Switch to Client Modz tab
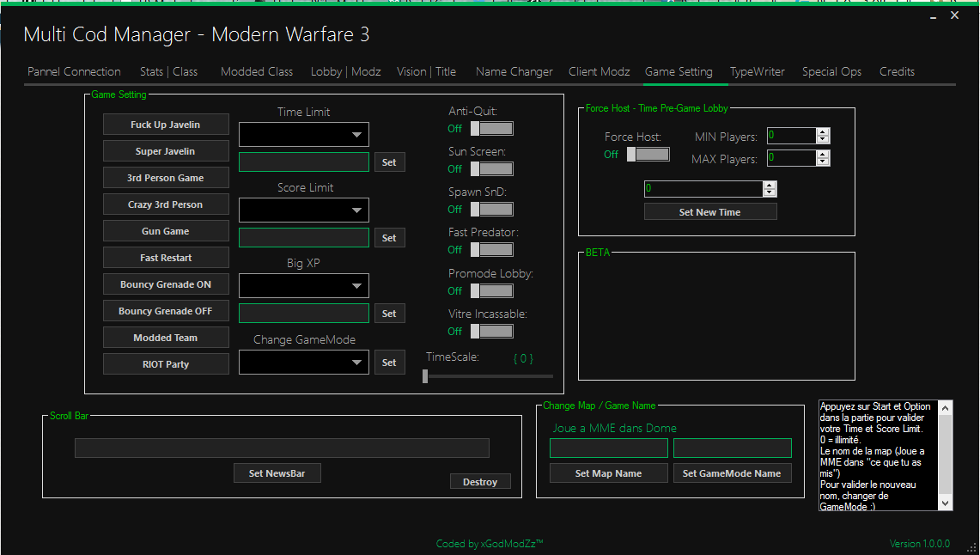The height and width of the screenshot is (555, 980). click(x=599, y=72)
